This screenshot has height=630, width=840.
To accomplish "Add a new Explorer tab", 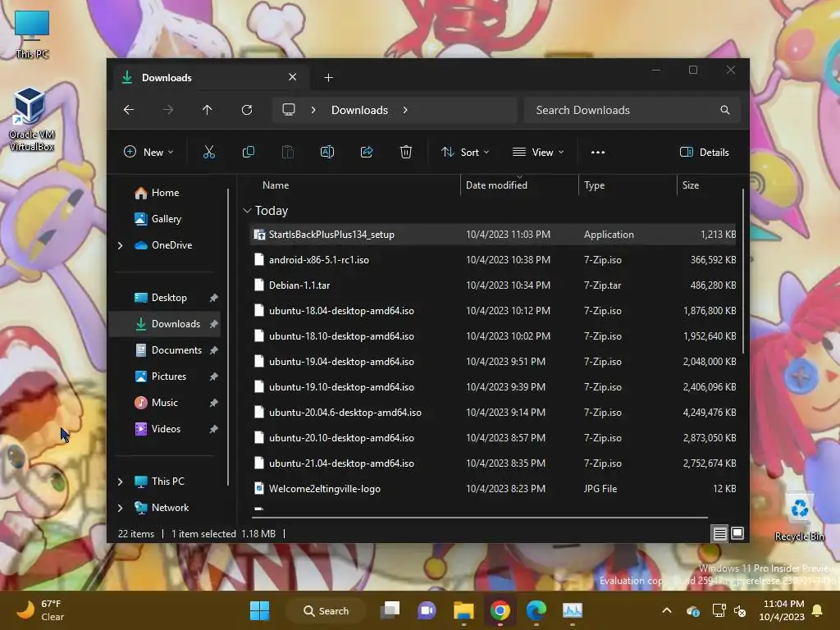I will (x=328, y=78).
